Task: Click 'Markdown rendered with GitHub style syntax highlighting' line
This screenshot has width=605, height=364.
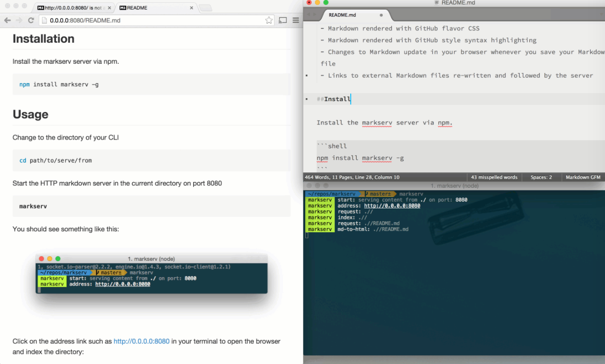Action: (x=428, y=40)
